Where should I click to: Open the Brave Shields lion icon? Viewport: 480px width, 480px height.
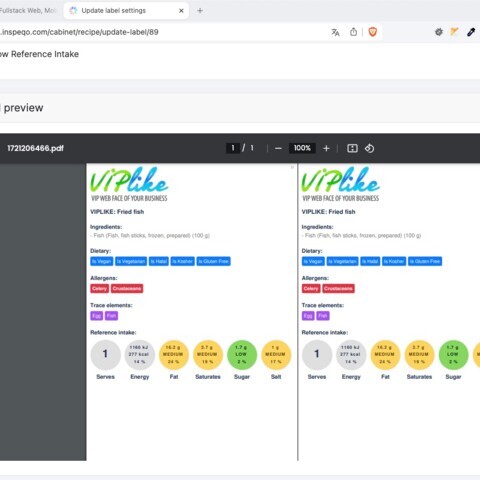point(373,32)
